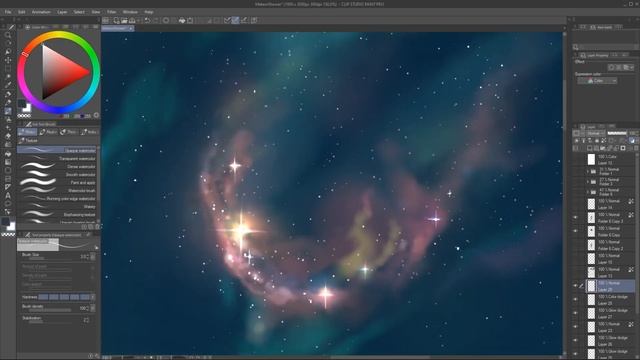Hide the selected Layer 29

576,286
